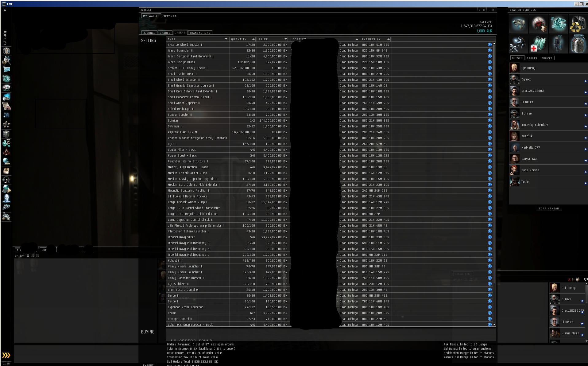Viewport: 588px width, 366px height.
Task: Increase chat font size with A+
Action: [22, 255]
